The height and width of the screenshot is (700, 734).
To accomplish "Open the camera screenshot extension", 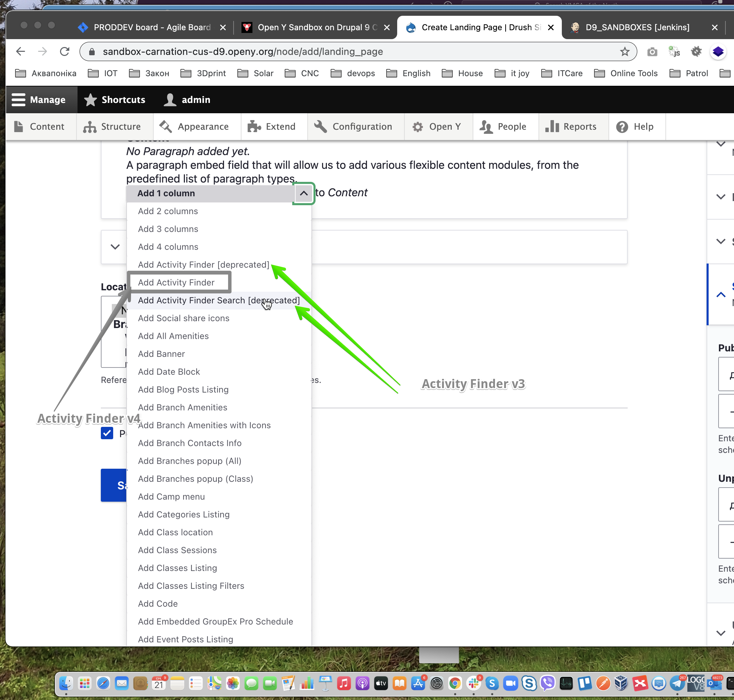I will point(652,51).
